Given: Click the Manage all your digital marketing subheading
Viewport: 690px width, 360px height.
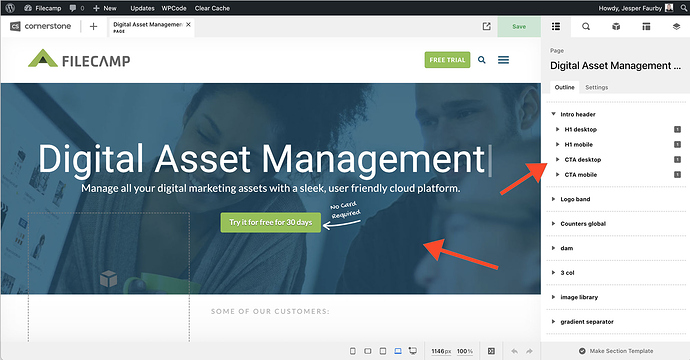Looking at the screenshot, I should 271,188.
